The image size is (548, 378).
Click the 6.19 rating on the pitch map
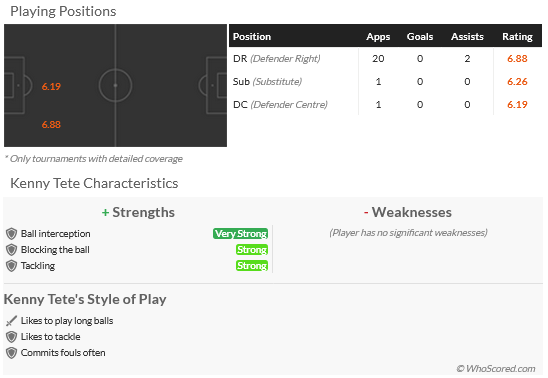pos(51,87)
